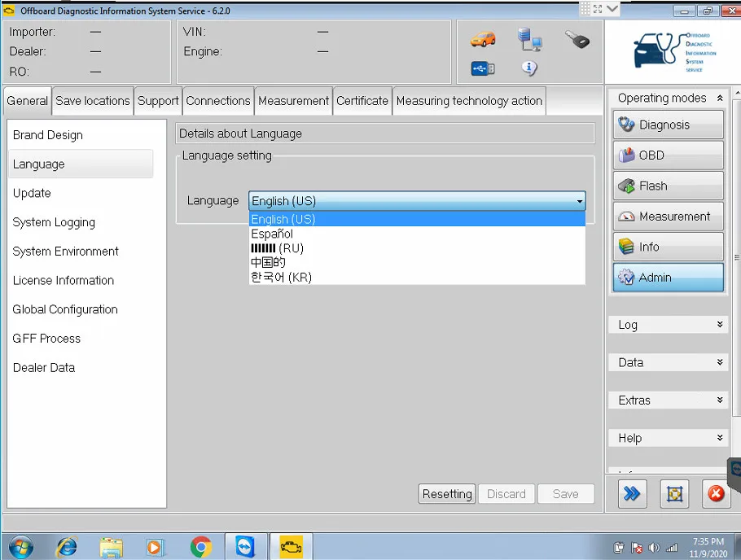Select Global Configuration in the sidebar
741x560 pixels.
pos(81,309)
